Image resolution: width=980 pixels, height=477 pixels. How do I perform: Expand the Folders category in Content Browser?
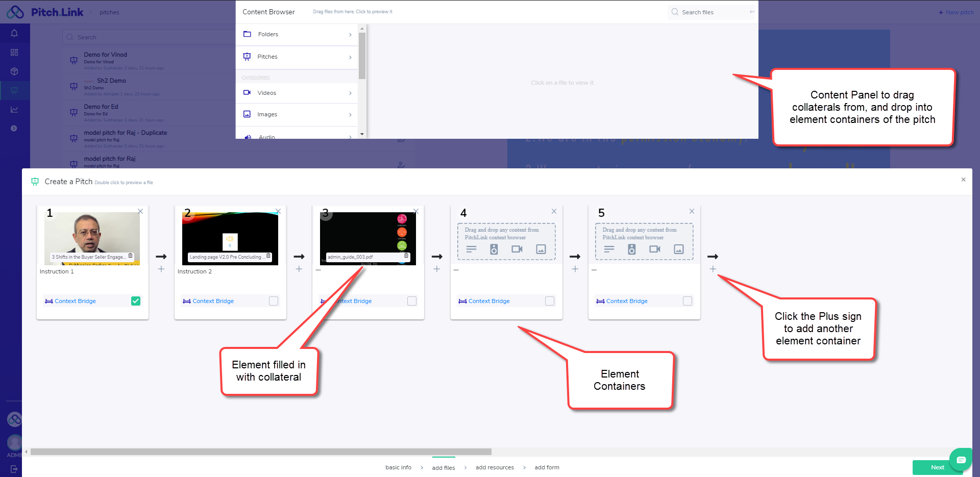click(x=297, y=35)
